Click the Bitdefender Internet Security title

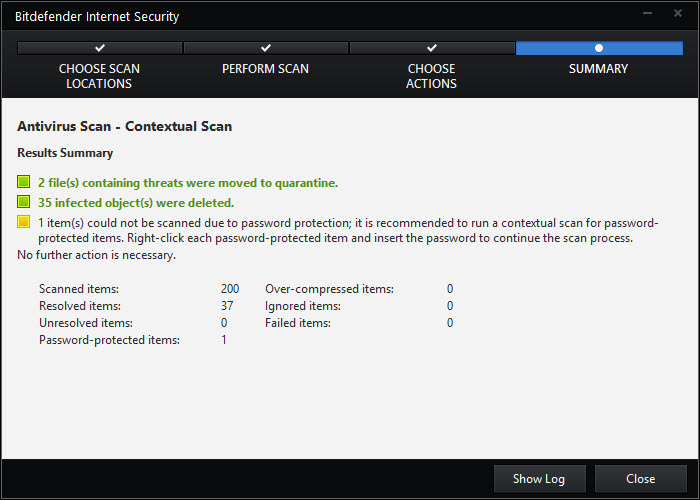tap(97, 17)
